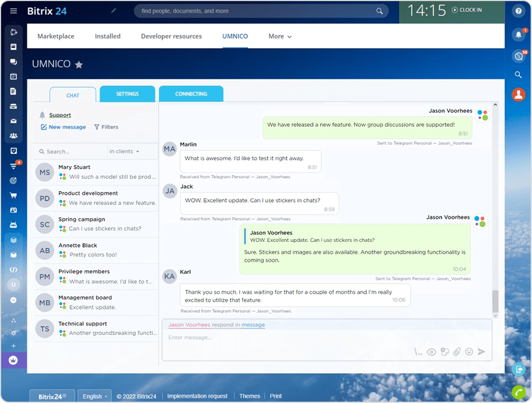Open notifications via the bell icon
This screenshot has height=403, width=532.
tap(518, 34)
